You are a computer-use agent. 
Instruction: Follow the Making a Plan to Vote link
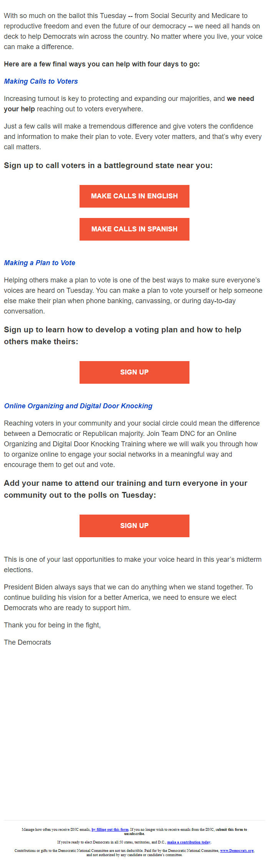(x=40, y=263)
